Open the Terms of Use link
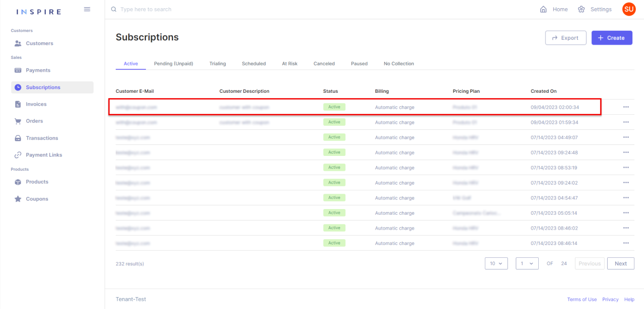The image size is (644, 309). point(582,299)
